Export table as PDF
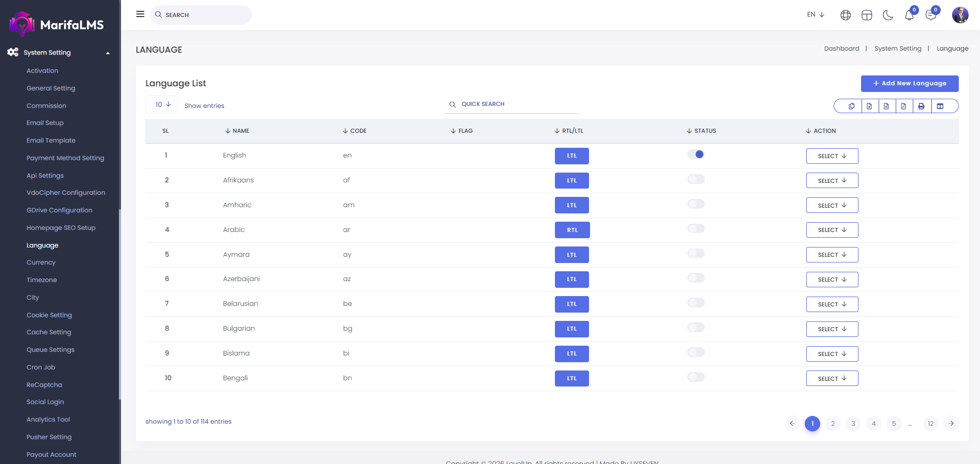The image size is (980, 464). (x=903, y=106)
